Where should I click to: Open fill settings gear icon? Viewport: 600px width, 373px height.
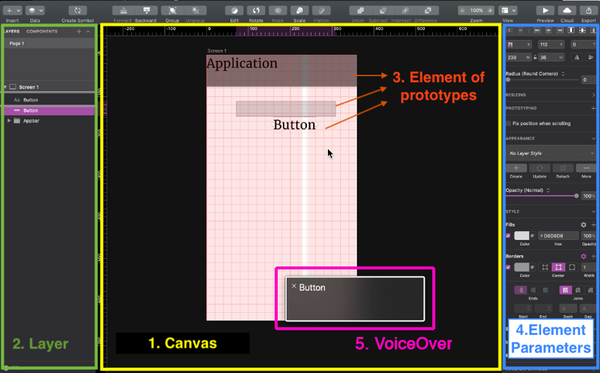pos(583,225)
